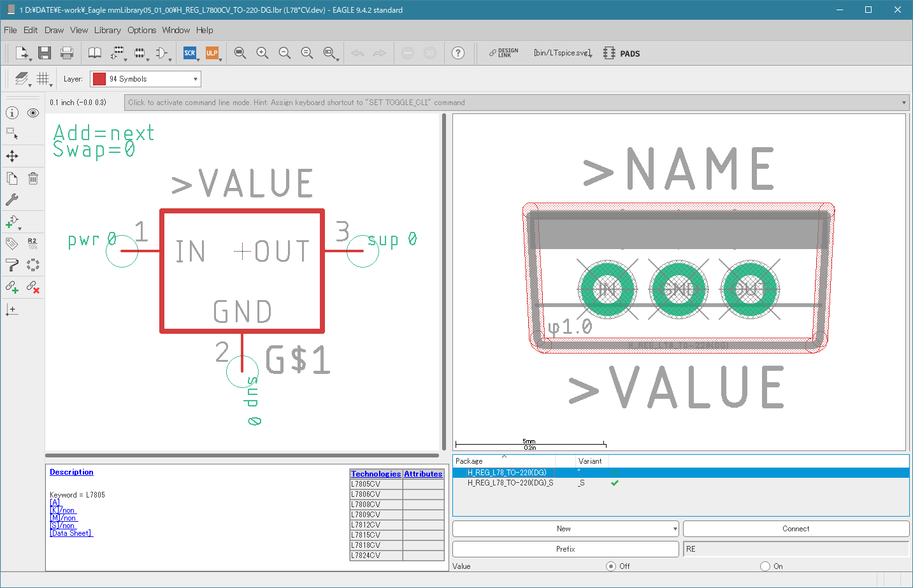This screenshot has height=588, width=913.
Task: Expand the command line history dropdown arrow
Action: (x=903, y=103)
